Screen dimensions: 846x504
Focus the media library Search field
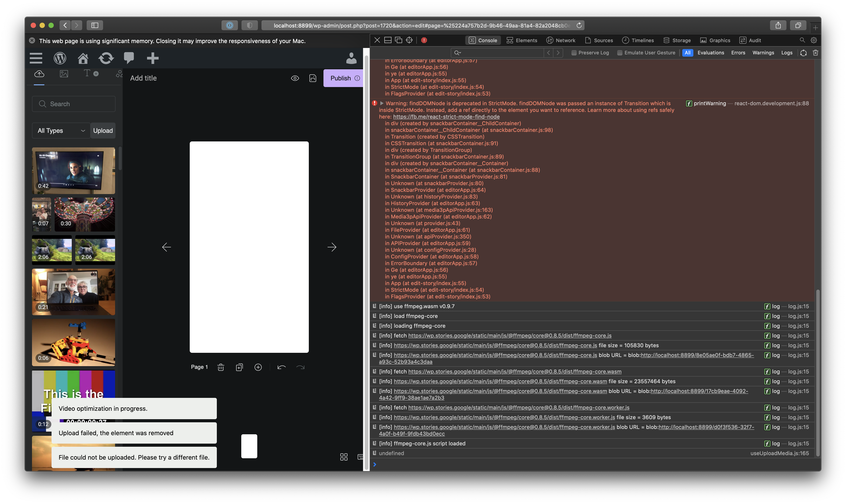(x=74, y=104)
